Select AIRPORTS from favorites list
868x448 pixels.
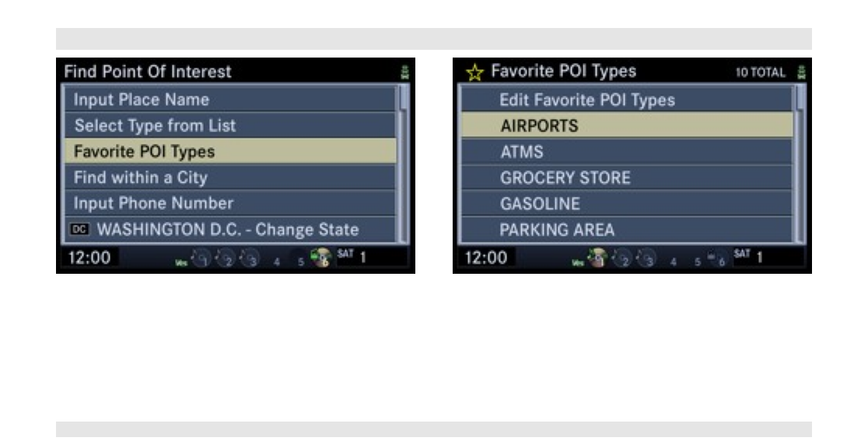[x=627, y=126]
